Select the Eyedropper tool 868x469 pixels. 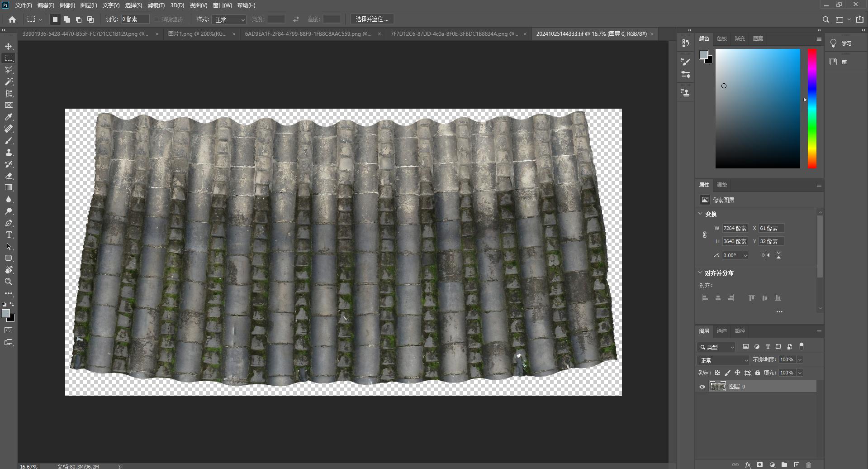click(x=9, y=117)
